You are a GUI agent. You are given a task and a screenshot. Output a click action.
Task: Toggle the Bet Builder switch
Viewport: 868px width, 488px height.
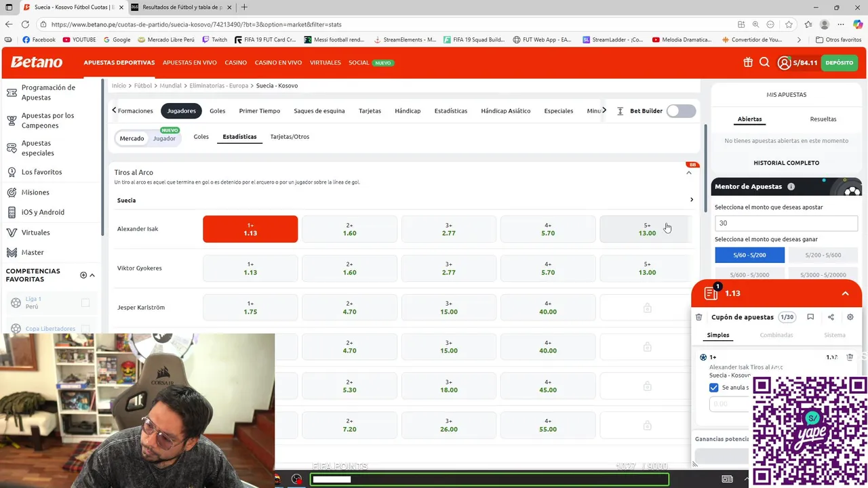(x=681, y=111)
